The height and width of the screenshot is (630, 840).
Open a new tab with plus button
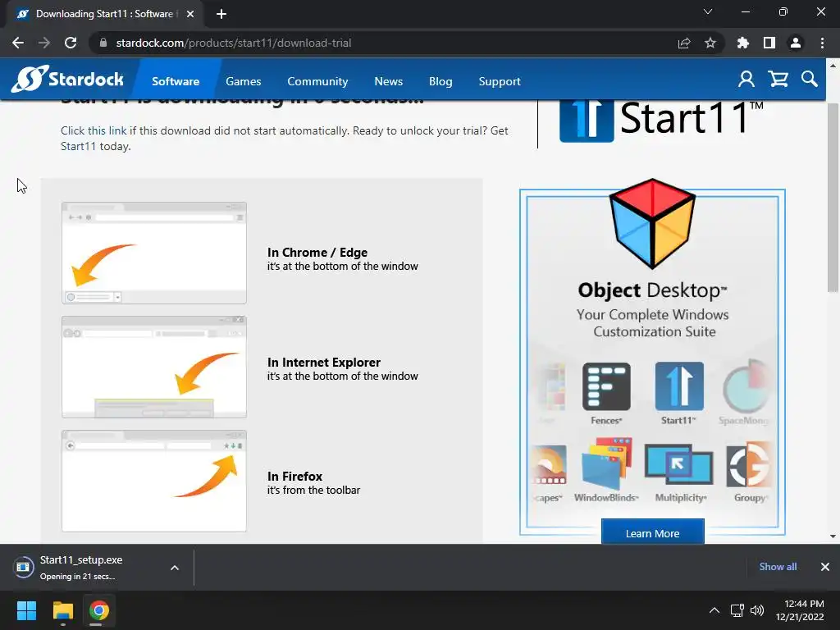pos(221,14)
